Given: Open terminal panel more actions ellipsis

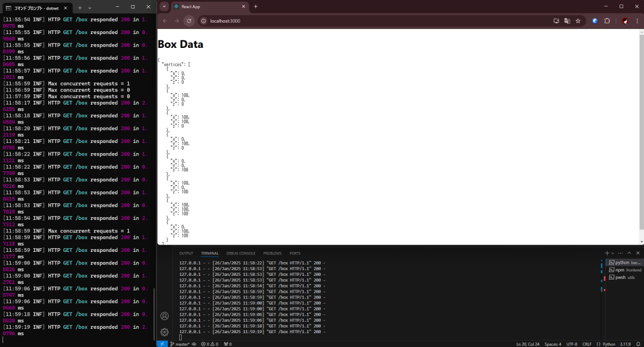Looking at the screenshot, I should 620,253.
